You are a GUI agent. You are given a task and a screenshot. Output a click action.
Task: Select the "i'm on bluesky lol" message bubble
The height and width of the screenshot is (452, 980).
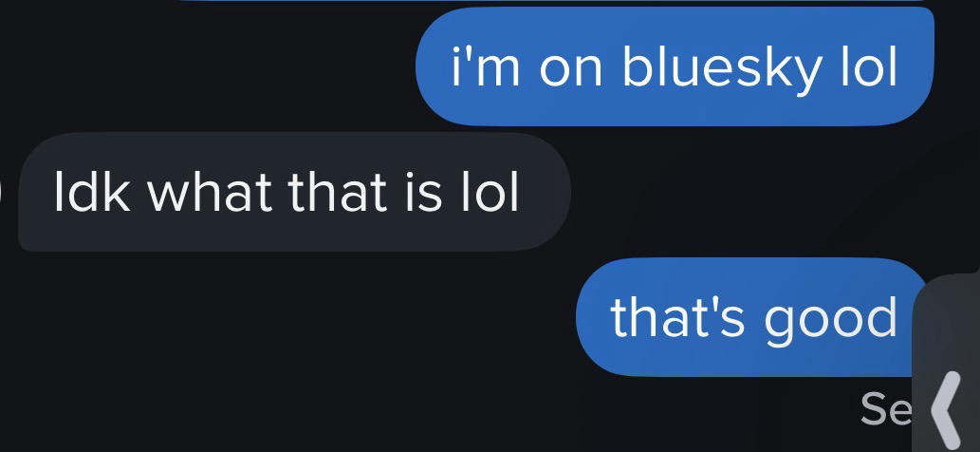(675, 66)
